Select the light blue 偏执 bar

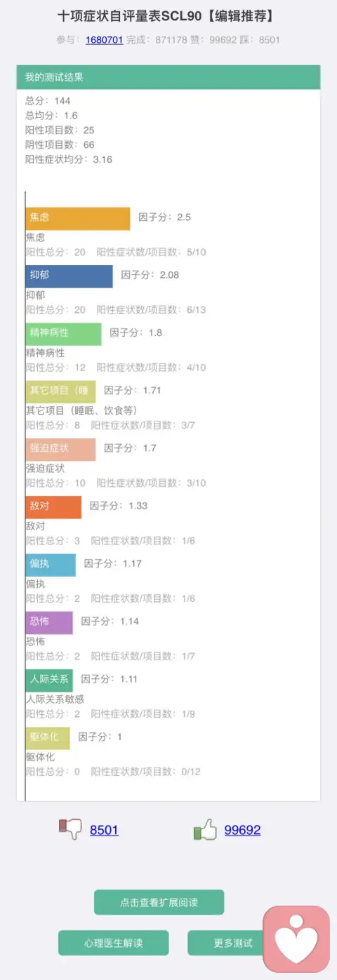click(51, 565)
